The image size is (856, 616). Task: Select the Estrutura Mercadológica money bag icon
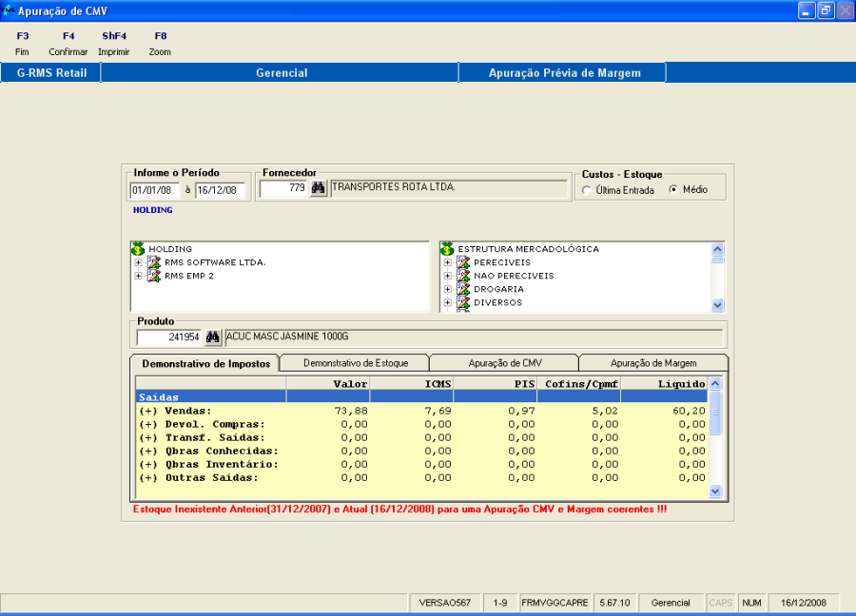click(x=447, y=249)
